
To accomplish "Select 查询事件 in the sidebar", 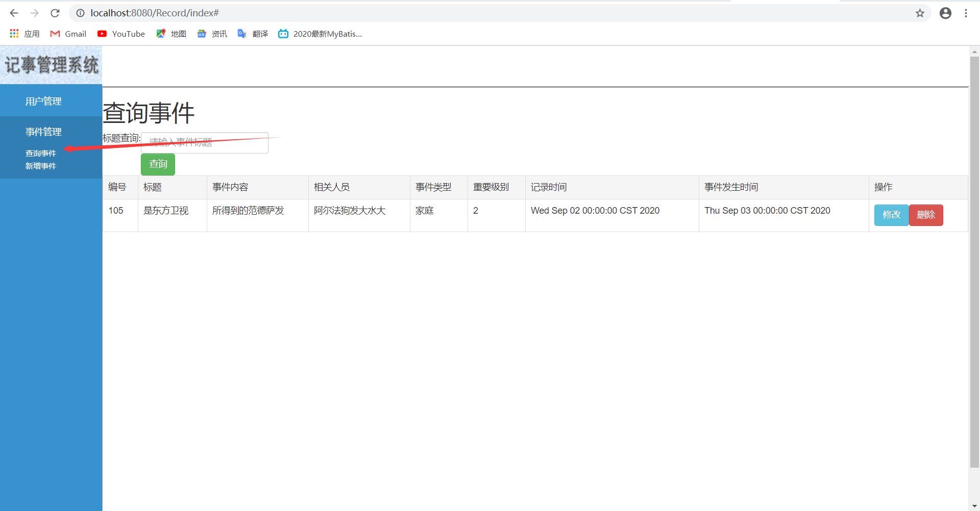I will click(x=41, y=153).
